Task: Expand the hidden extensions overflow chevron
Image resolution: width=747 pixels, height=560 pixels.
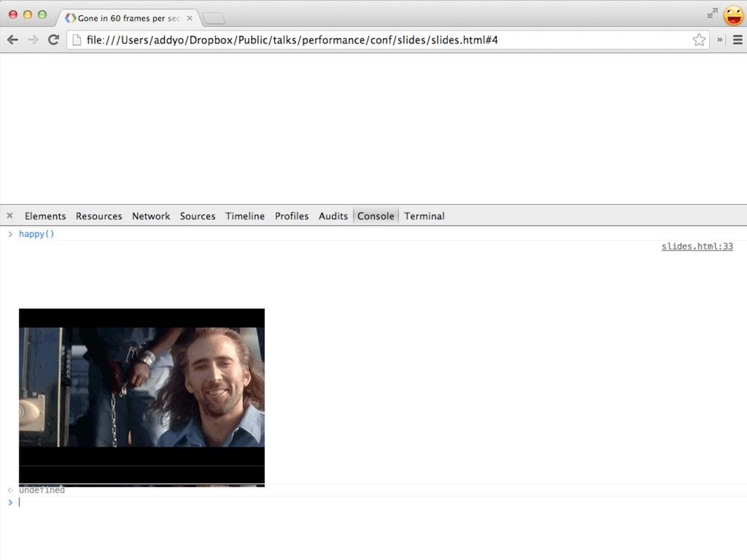Action: pos(720,40)
